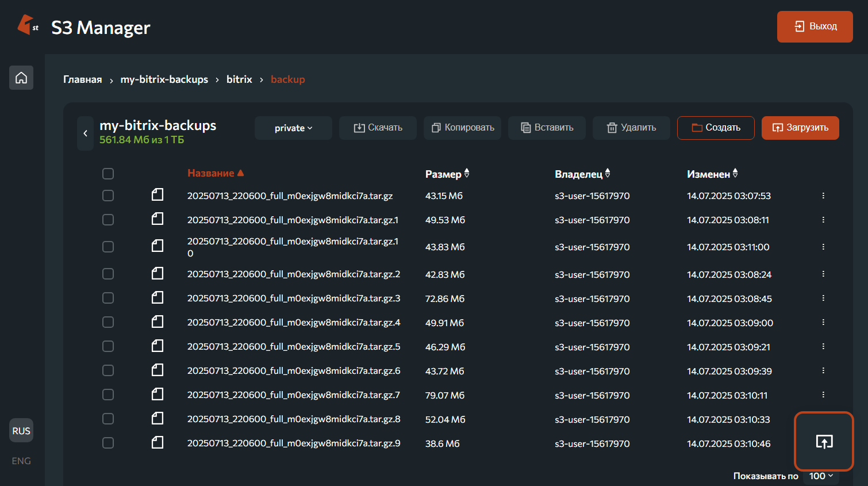Screen dimensions: 868x486
Task: Open three-dot menu for tar.gz.7 file
Action: [823, 395]
